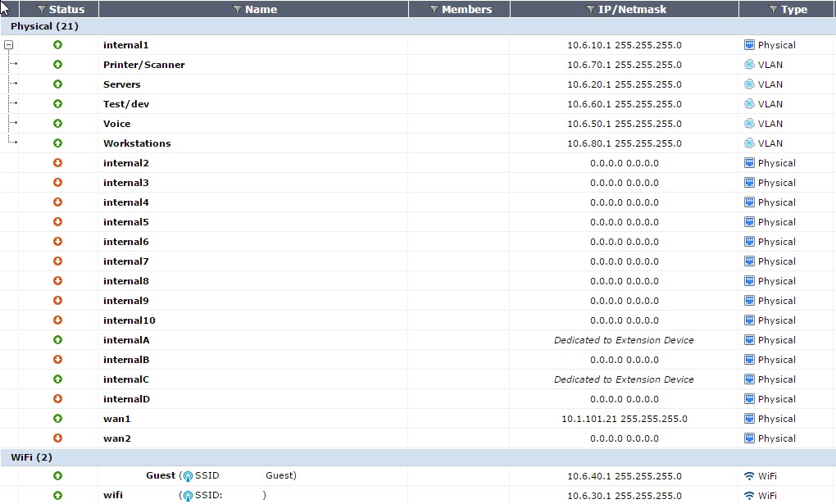Screen dimensions: 836x504
Task: Click the up status icon for Servers
Action: tap(57, 84)
